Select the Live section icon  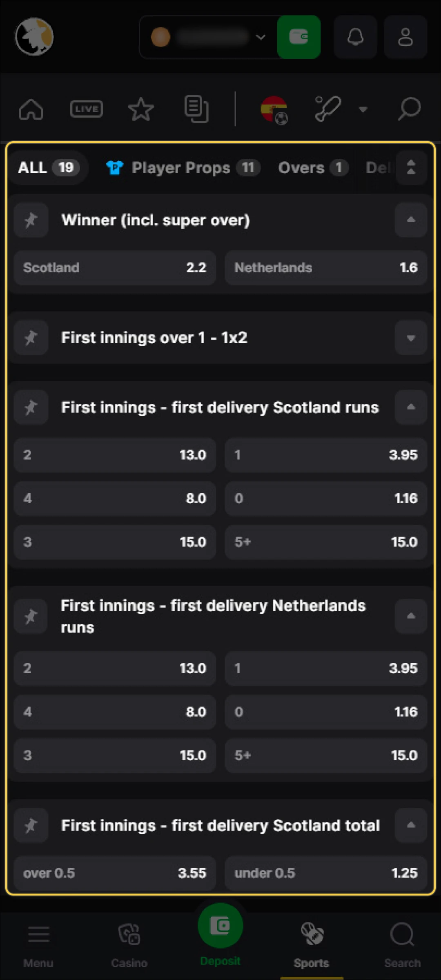pos(86,109)
